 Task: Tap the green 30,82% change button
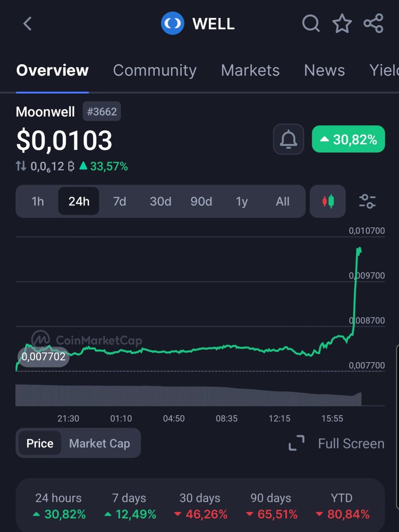tap(348, 140)
